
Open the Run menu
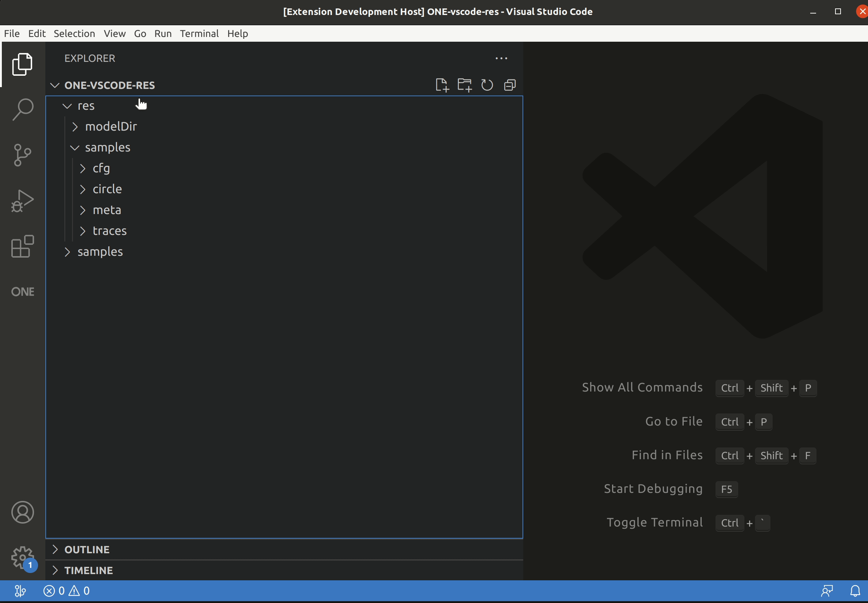tap(162, 33)
